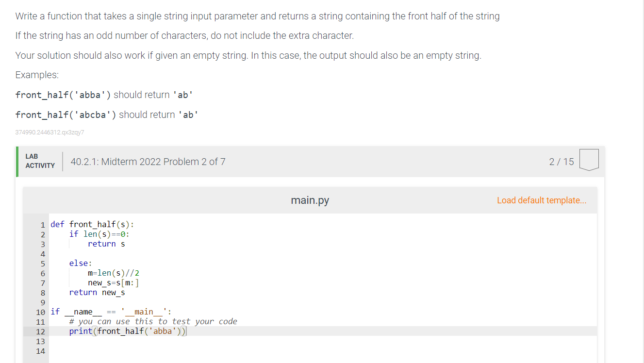Select the LAB ACTIVITY label

[40, 161]
